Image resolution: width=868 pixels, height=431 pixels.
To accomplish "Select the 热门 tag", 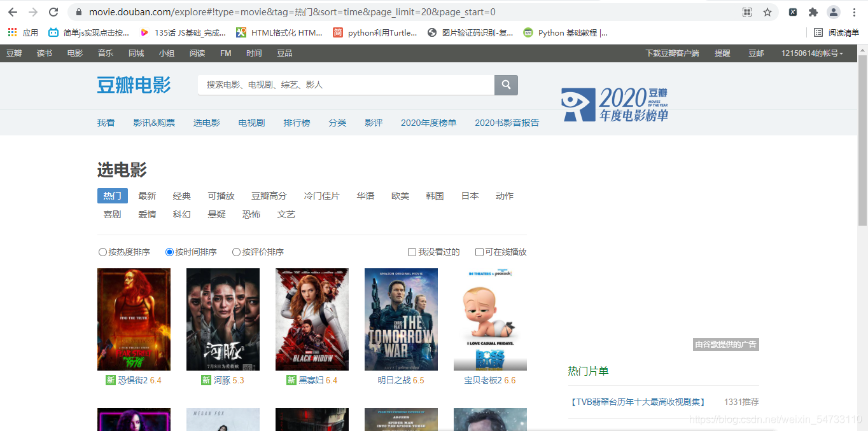I will coord(113,196).
